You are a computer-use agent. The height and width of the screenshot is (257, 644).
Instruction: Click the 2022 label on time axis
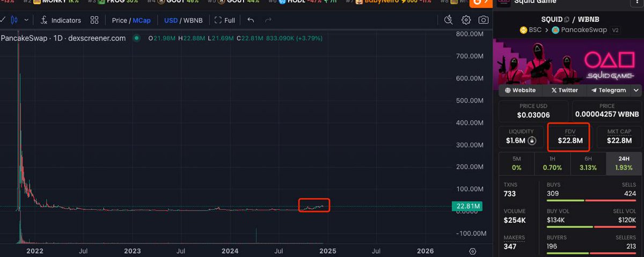click(x=35, y=251)
